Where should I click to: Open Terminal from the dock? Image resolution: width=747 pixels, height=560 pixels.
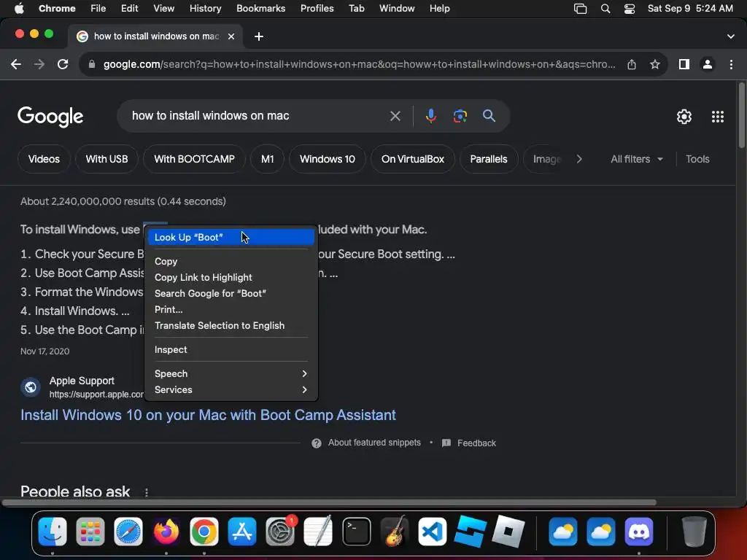click(x=356, y=532)
